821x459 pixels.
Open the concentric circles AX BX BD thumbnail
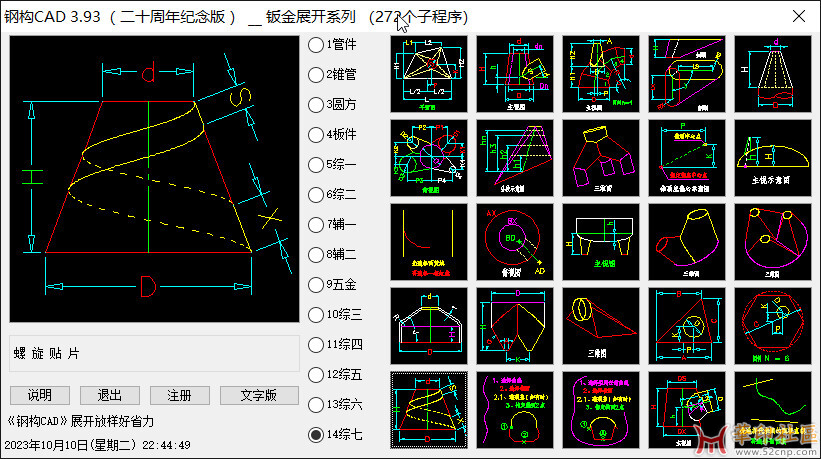[x=515, y=242]
